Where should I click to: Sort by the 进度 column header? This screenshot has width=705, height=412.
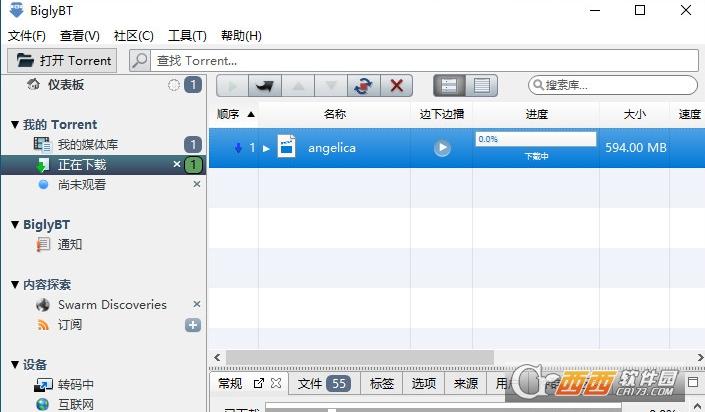point(536,114)
